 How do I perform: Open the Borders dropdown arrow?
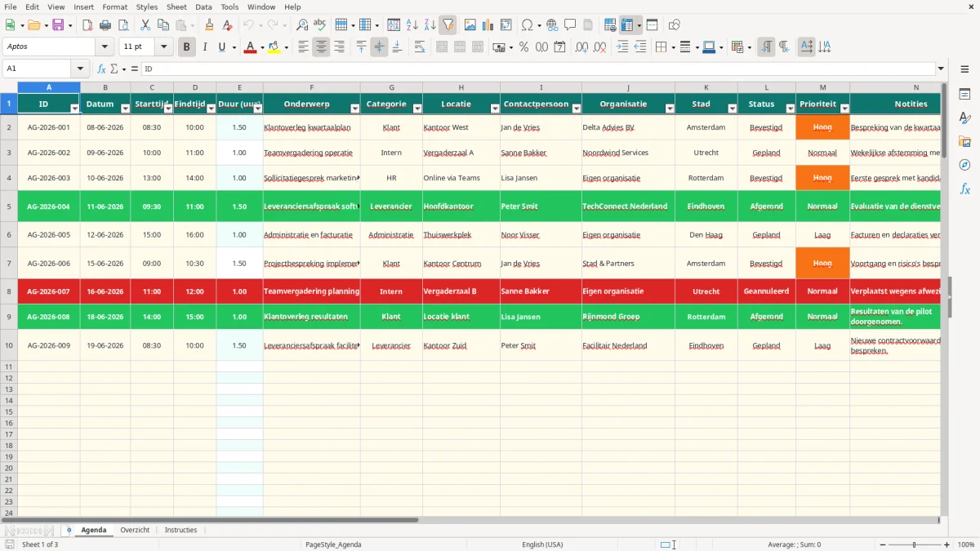point(673,47)
